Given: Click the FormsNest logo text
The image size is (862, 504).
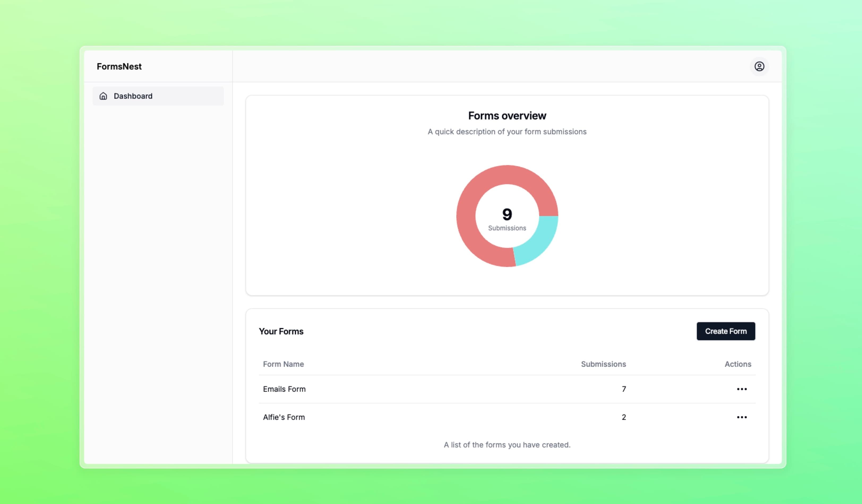Looking at the screenshot, I should 119,66.
